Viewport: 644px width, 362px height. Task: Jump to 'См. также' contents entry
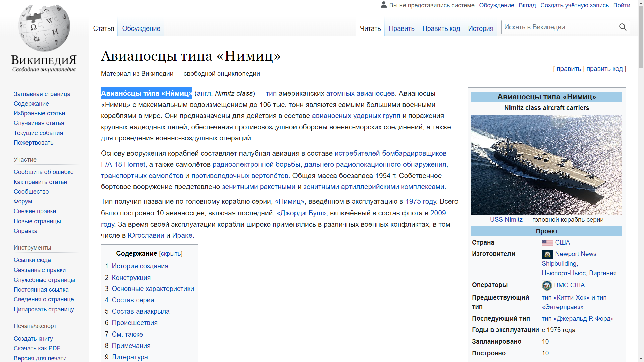(127, 334)
